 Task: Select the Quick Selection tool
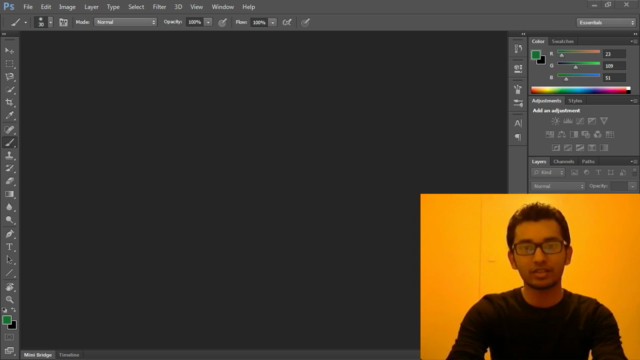point(9,90)
